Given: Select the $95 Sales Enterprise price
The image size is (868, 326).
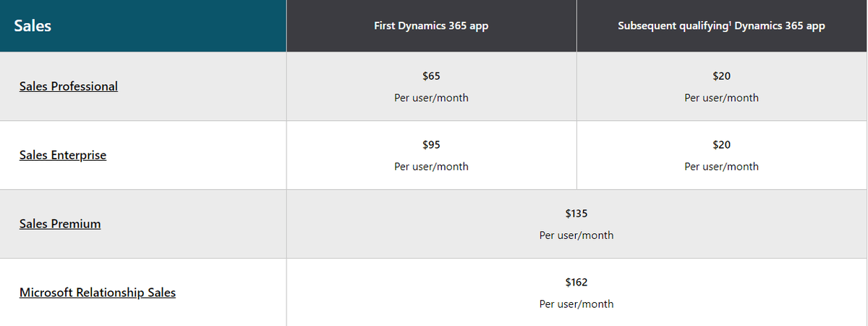Looking at the screenshot, I should [x=431, y=144].
